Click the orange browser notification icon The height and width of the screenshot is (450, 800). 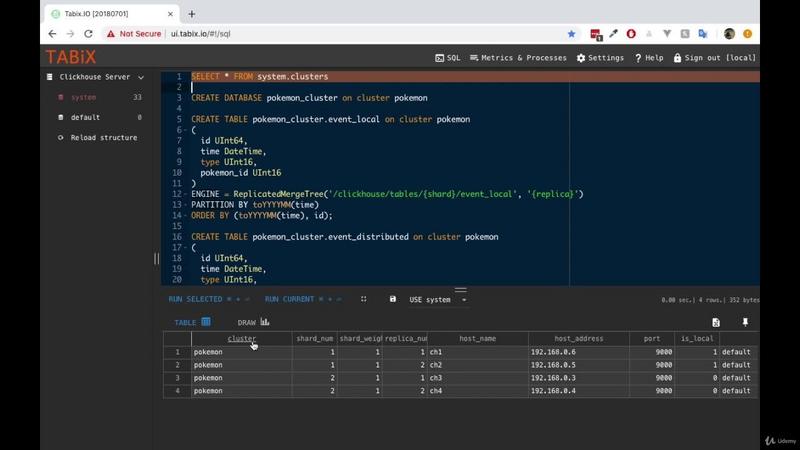click(747, 34)
